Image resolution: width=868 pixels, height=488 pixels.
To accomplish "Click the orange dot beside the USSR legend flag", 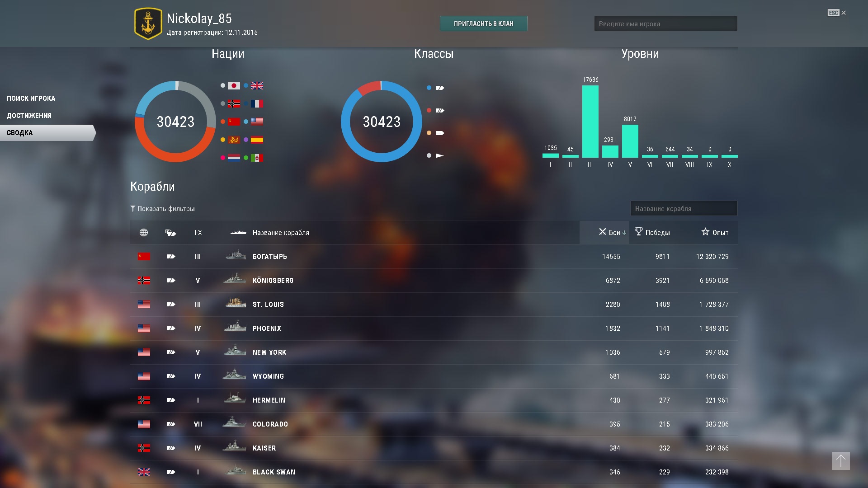I will (223, 122).
